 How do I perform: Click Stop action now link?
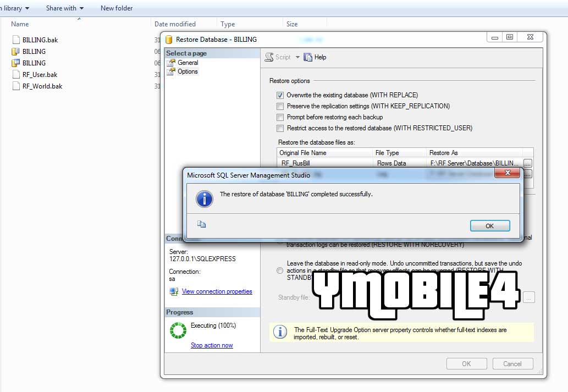click(212, 346)
